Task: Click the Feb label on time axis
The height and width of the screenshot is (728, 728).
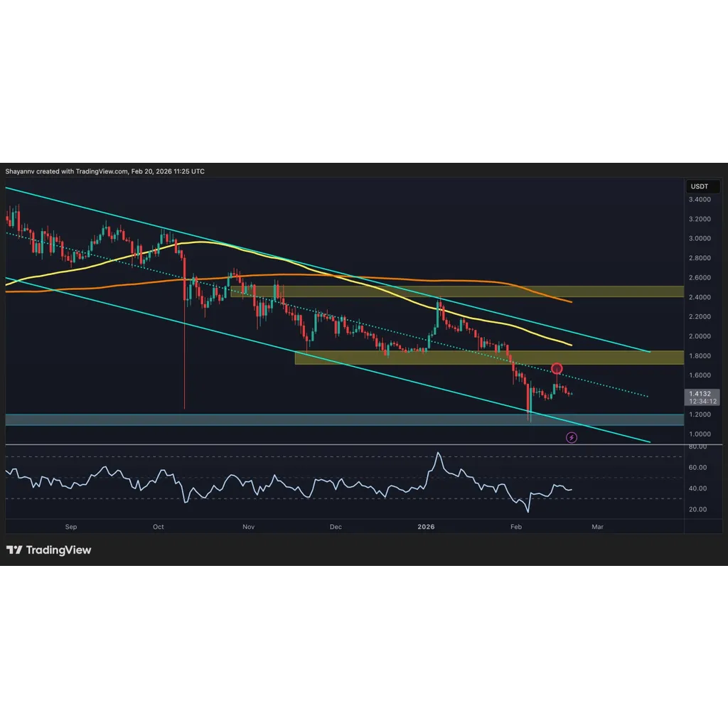Action: pyautogui.click(x=516, y=527)
